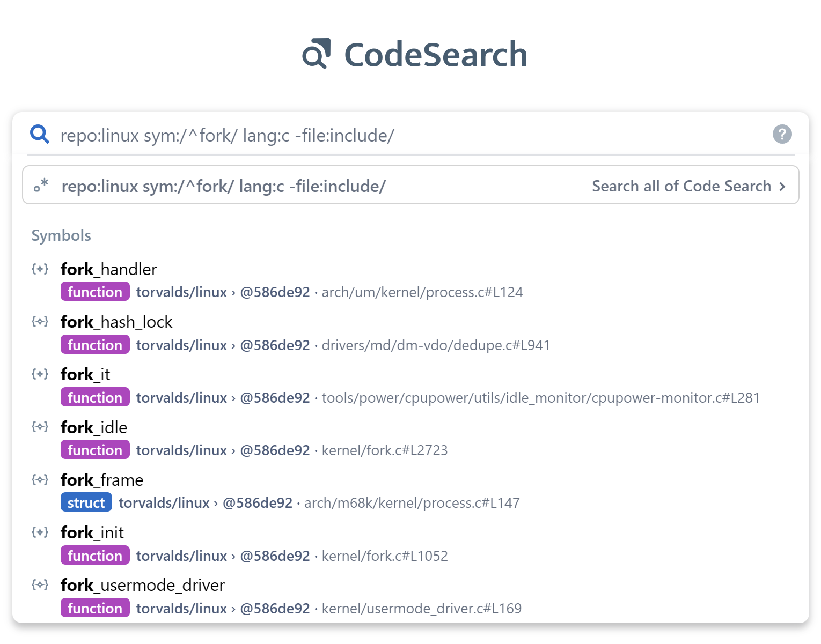Click the symbol icon beside fork_hash_lock
Image resolution: width=821 pixels, height=644 pixels.
tap(40, 321)
